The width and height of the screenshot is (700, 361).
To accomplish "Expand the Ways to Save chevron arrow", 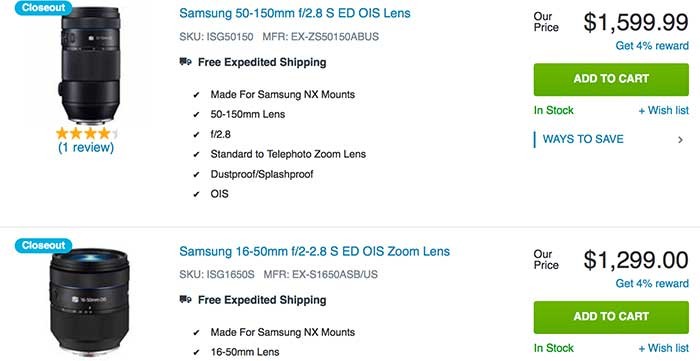I will 680,140.
